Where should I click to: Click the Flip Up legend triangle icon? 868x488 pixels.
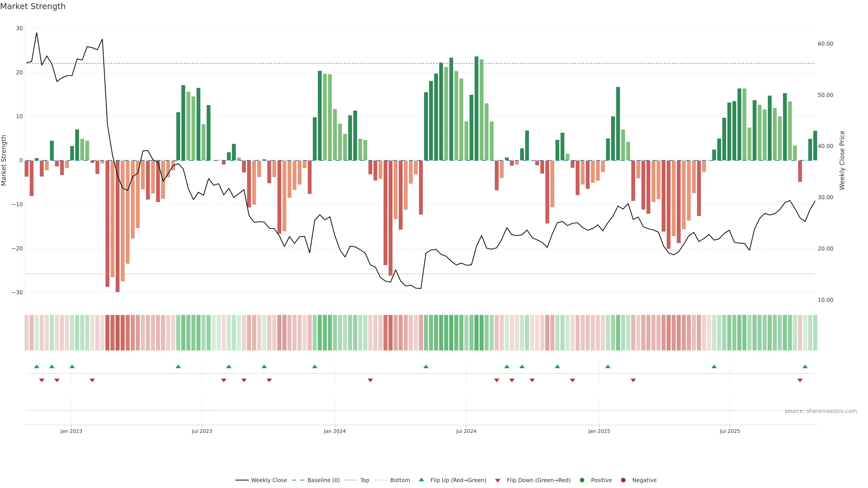click(421, 480)
